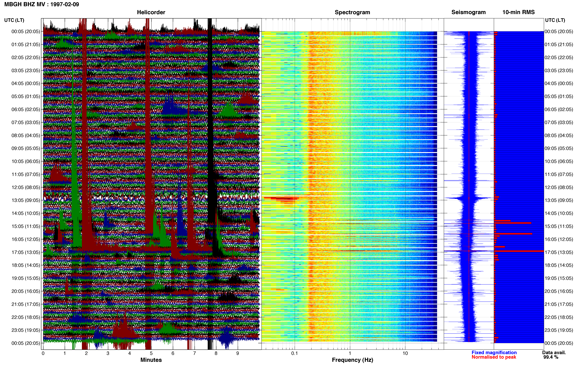588x368 pixels.
Task: Click the helicorder minute tick '5'
Action: click(151, 353)
